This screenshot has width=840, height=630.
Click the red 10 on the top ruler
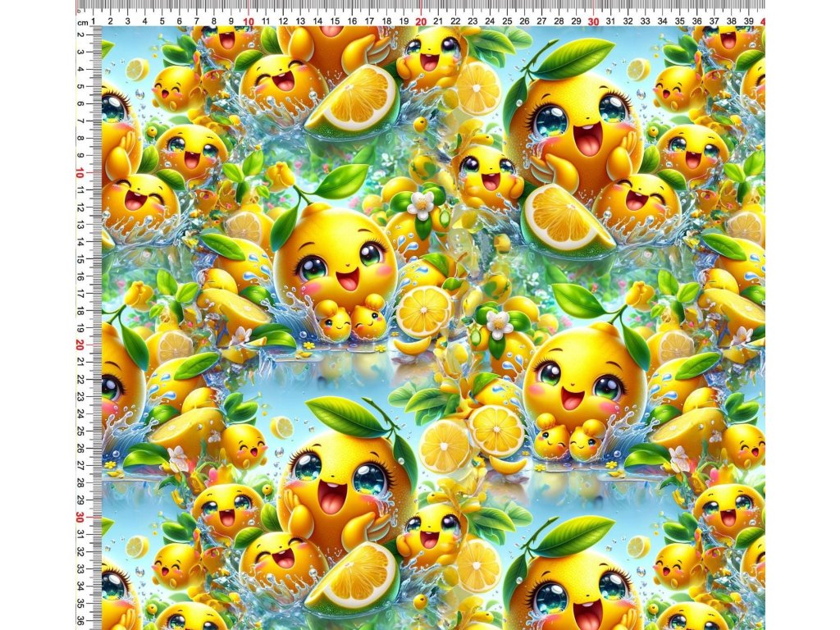click(x=249, y=21)
